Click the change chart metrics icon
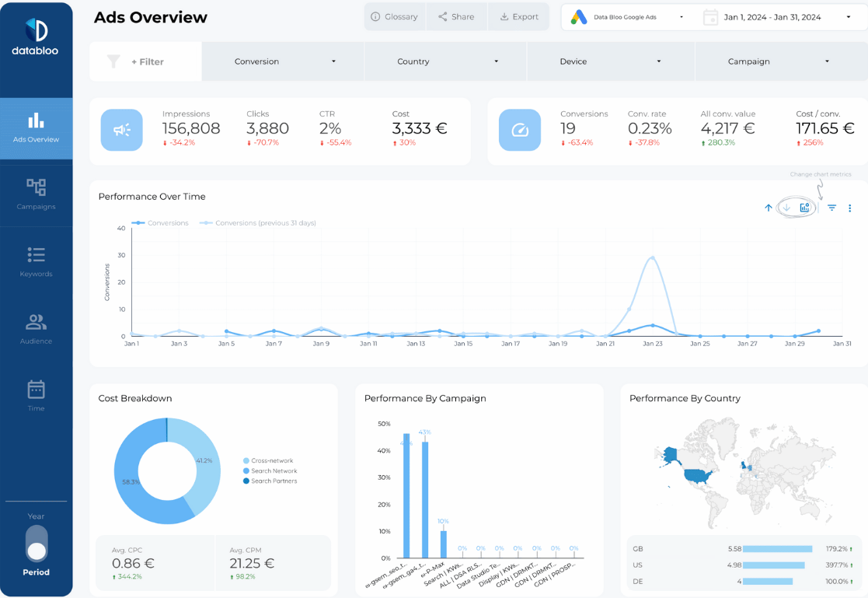 pos(804,208)
